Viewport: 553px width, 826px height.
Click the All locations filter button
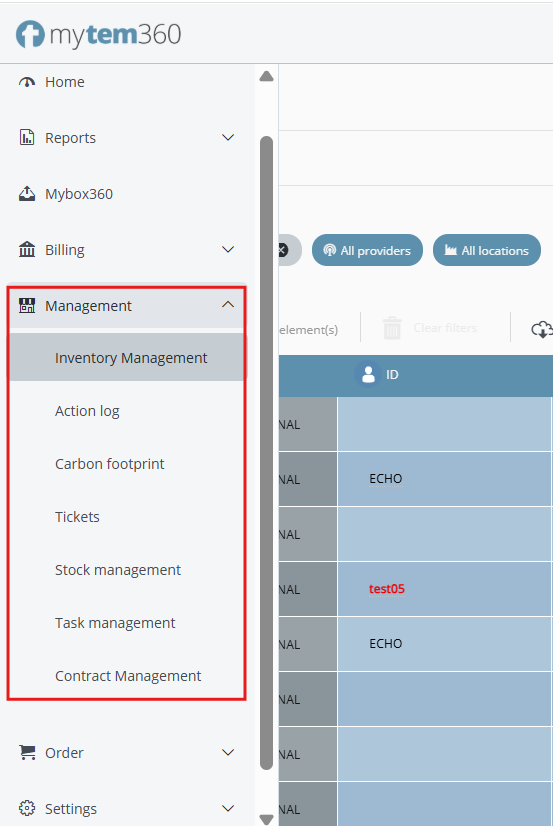[487, 250]
